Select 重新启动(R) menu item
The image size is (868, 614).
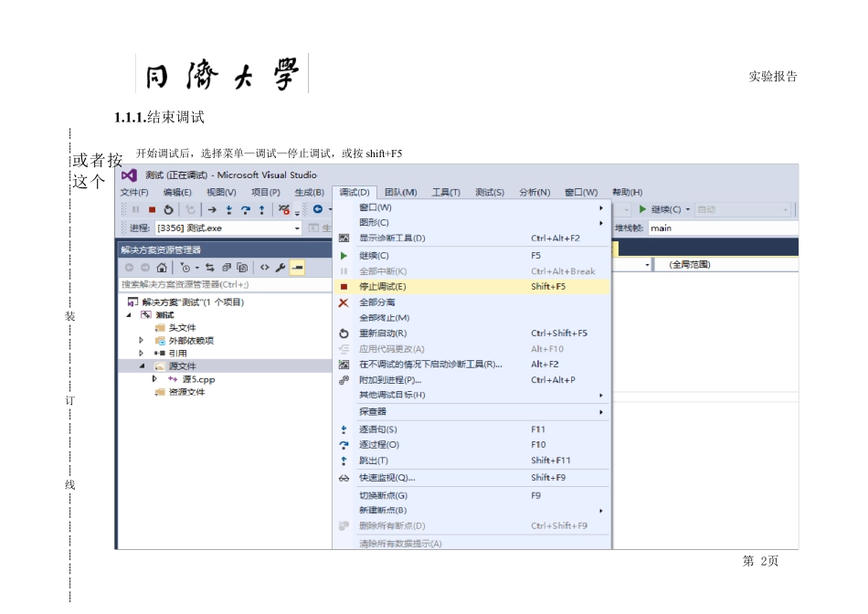tap(471, 333)
